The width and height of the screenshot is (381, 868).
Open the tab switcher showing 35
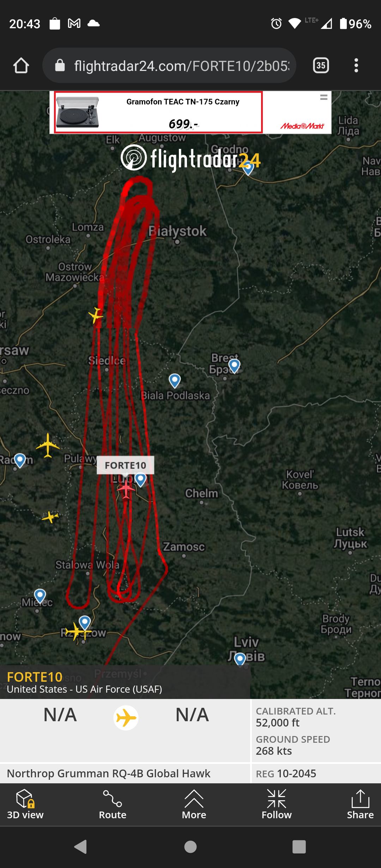pyautogui.click(x=321, y=66)
